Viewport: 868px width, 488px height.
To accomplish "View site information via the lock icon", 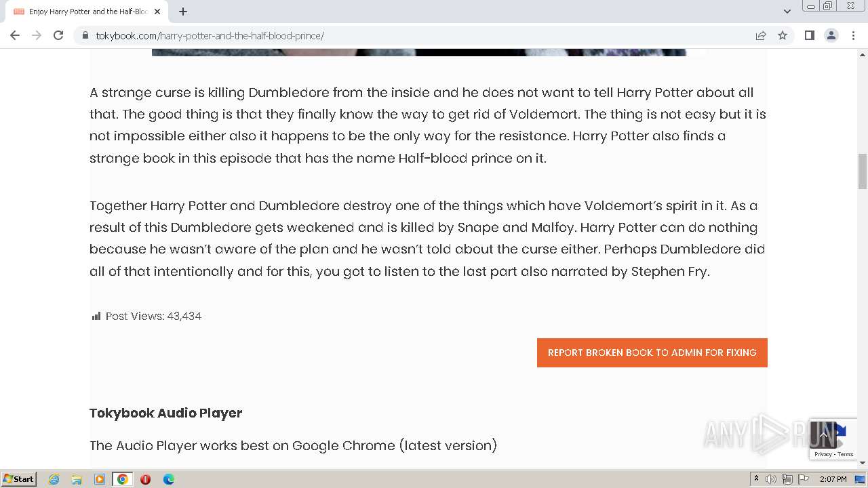I will [x=85, y=35].
